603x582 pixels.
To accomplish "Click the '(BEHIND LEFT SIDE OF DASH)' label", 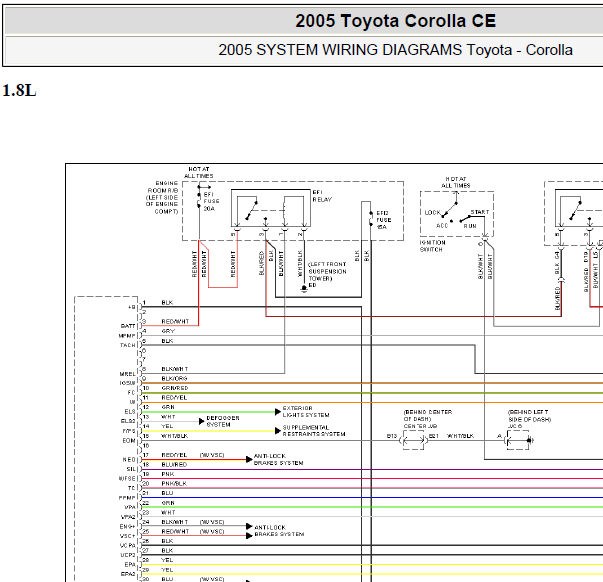I will (x=530, y=416).
